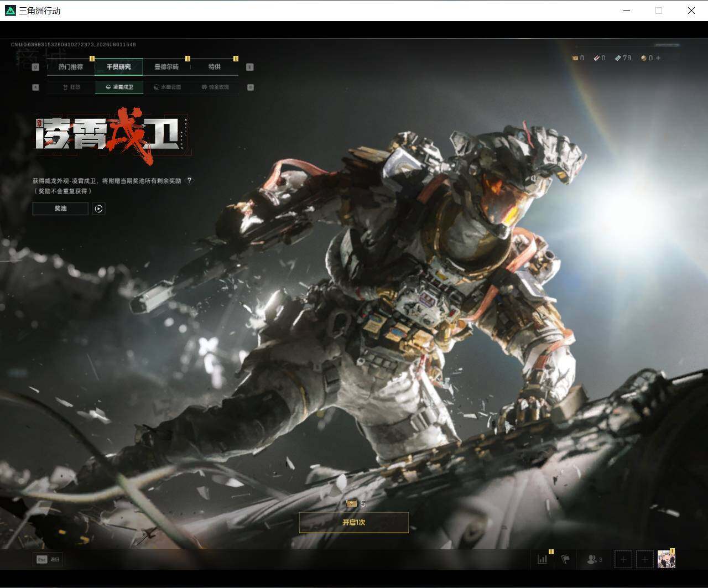Click the red ticket currency icon
Screen dimensions: 708x588
pyautogui.click(x=596, y=58)
